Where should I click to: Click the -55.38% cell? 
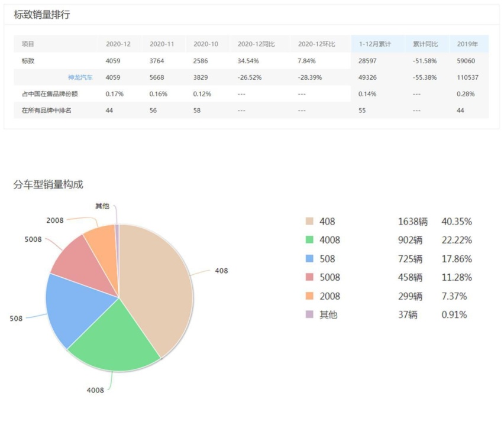[x=425, y=77]
